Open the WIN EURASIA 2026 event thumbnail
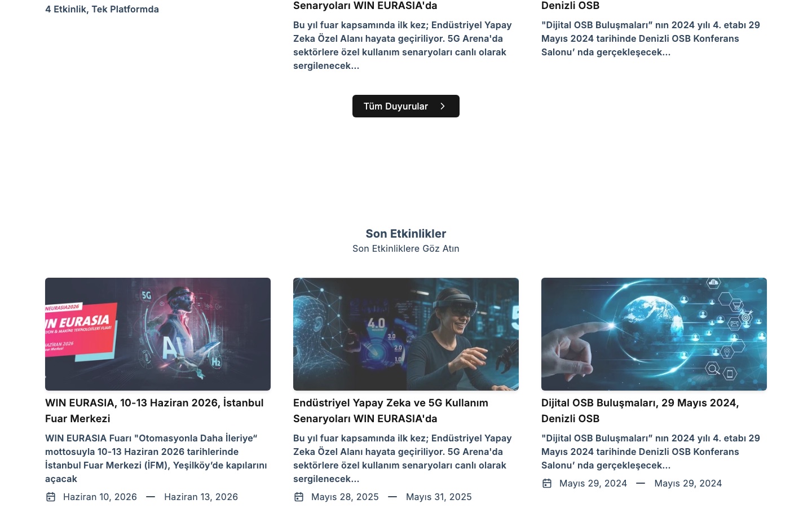Image resolution: width=812 pixels, height=508 pixels. pyautogui.click(x=158, y=334)
